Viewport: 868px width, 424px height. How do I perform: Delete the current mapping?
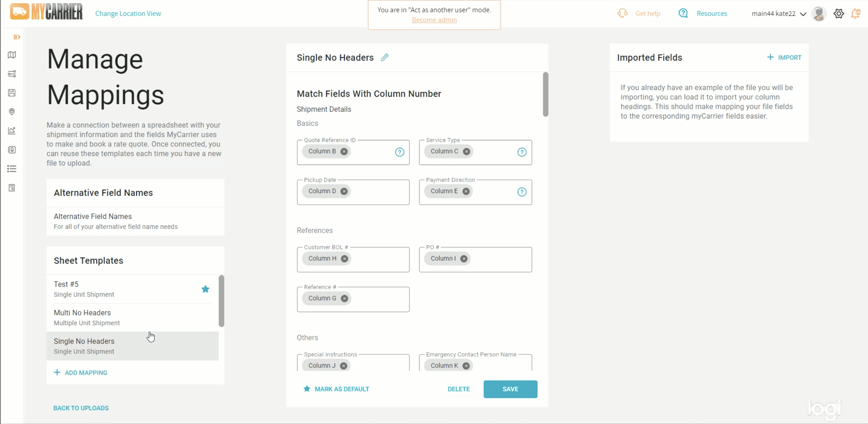[458, 389]
